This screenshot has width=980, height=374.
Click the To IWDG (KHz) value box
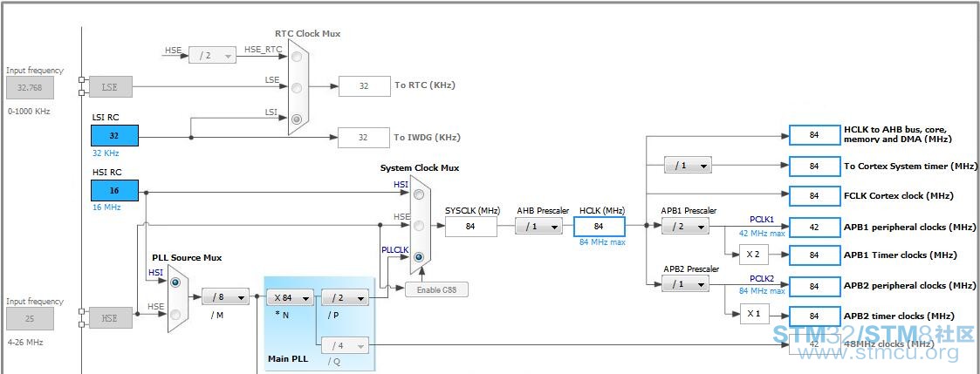tap(365, 138)
